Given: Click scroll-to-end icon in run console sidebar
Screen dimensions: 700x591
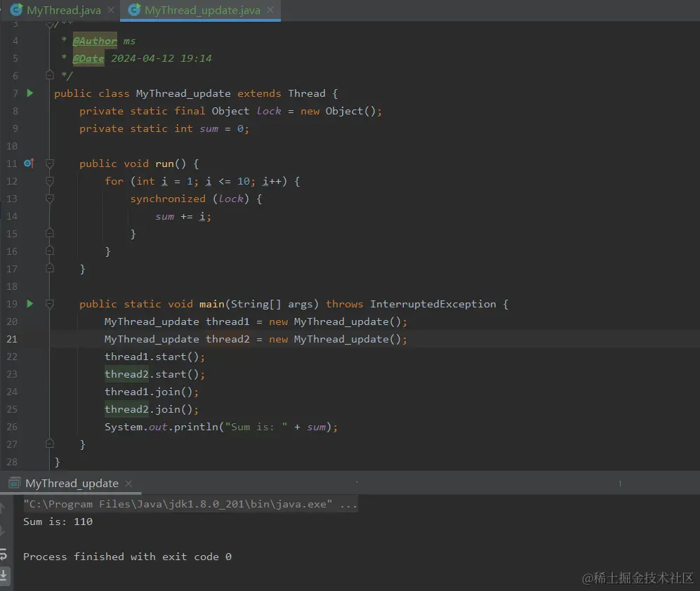Looking at the screenshot, I should coord(4,574).
